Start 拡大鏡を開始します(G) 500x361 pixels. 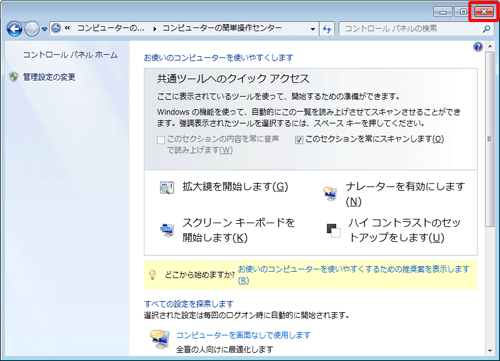(x=235, y=187)
